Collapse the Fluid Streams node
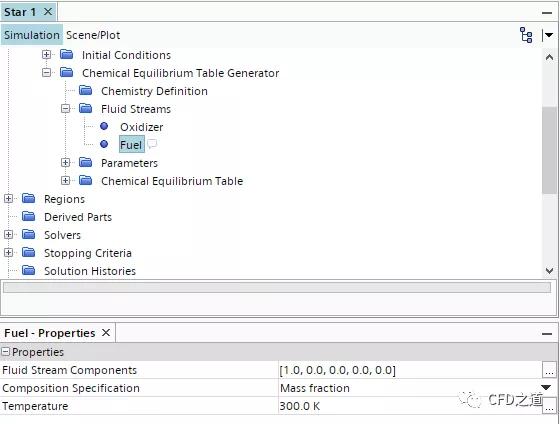 pos(65,108)
